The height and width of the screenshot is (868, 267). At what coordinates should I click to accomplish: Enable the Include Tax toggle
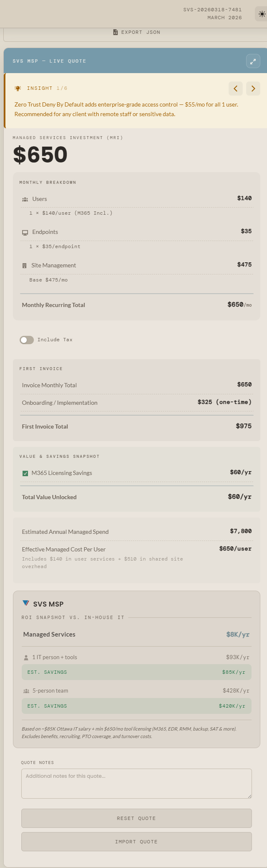coord(27,340)
